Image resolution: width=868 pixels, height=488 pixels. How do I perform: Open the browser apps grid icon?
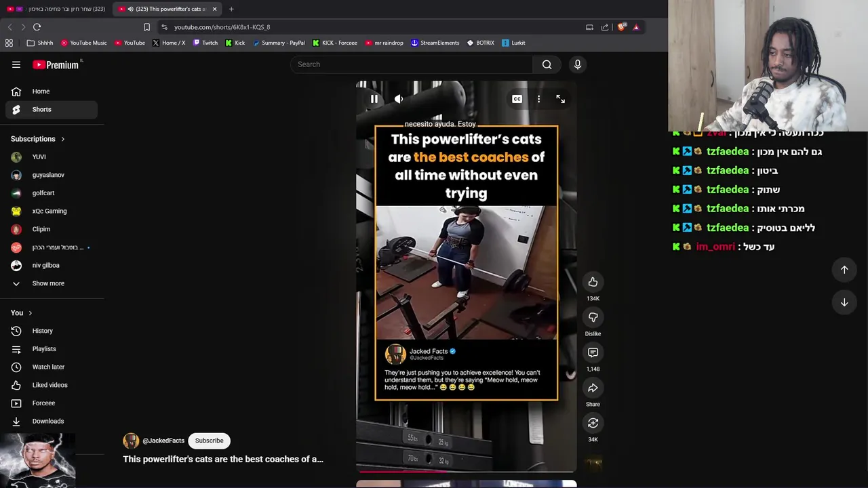pos(9,43)
